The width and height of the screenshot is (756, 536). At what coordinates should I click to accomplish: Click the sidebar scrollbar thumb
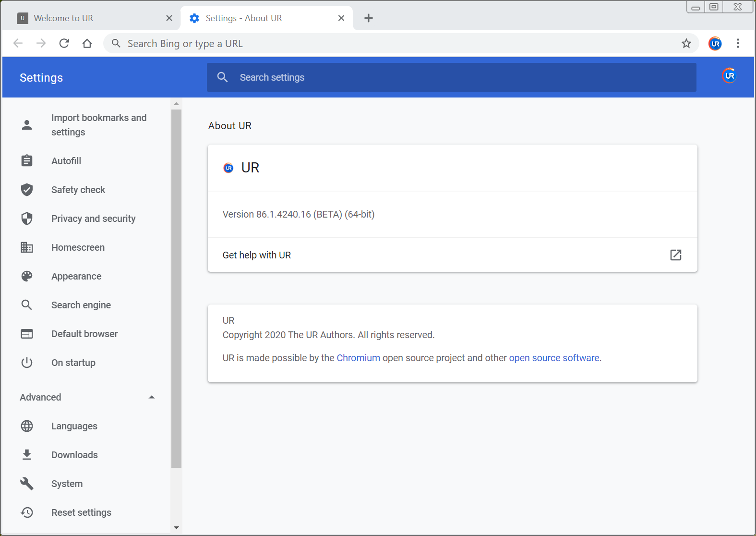coord(176,288)
